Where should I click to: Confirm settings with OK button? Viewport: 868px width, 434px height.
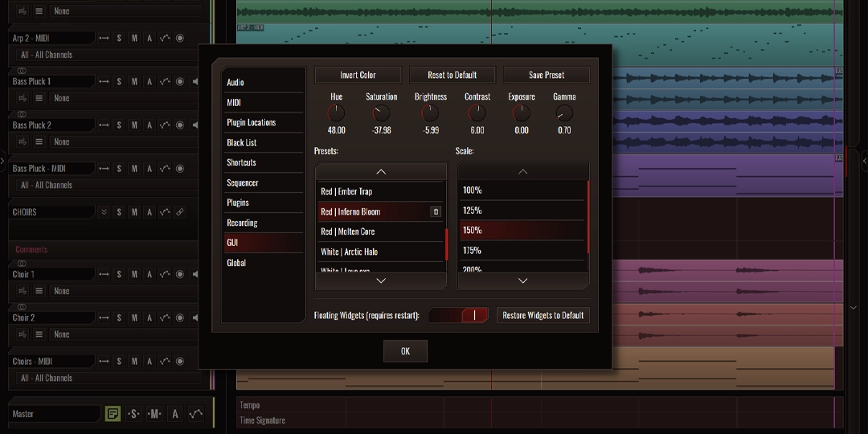[x=405, y=351]
